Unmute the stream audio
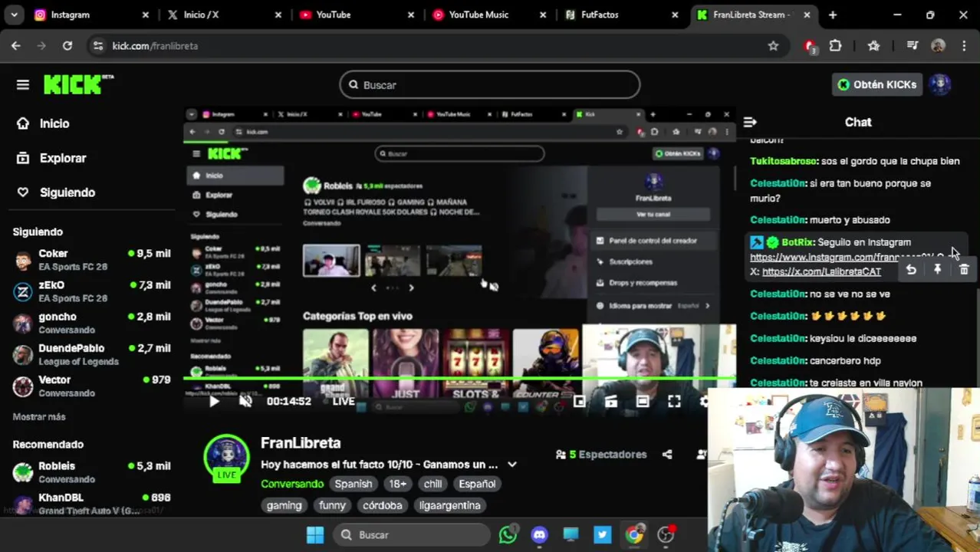Image resolution: width=980 pixels, height=552 pixels. (245, 401)
